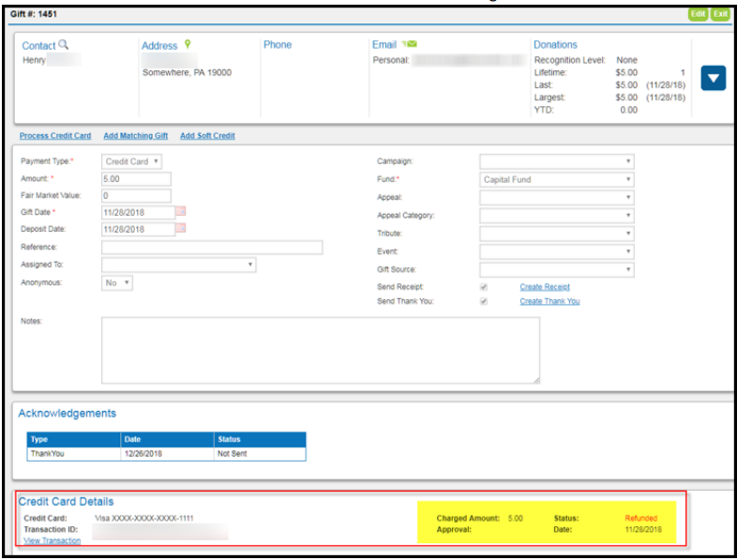Image resolution: width=737 pixels, height=560 pixels.
Task: Click the Somewhere, PA 19000 address text
Action: [188, 72]
